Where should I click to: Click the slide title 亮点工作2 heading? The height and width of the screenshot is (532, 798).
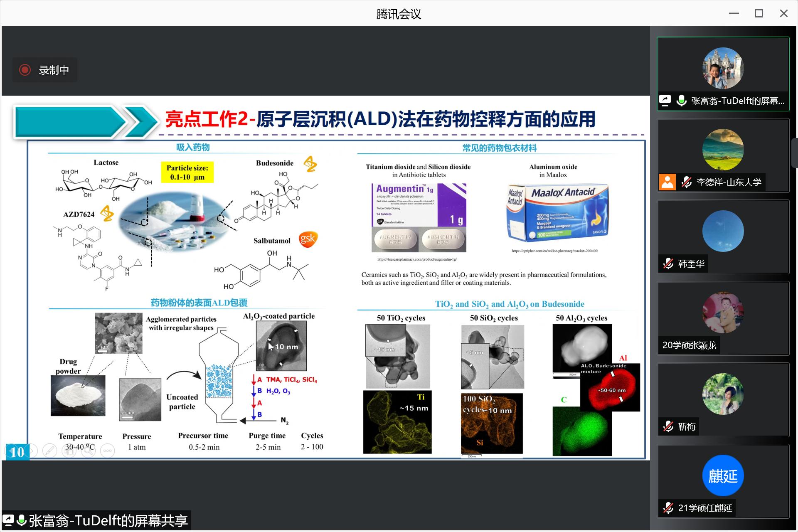coord(380,119)
